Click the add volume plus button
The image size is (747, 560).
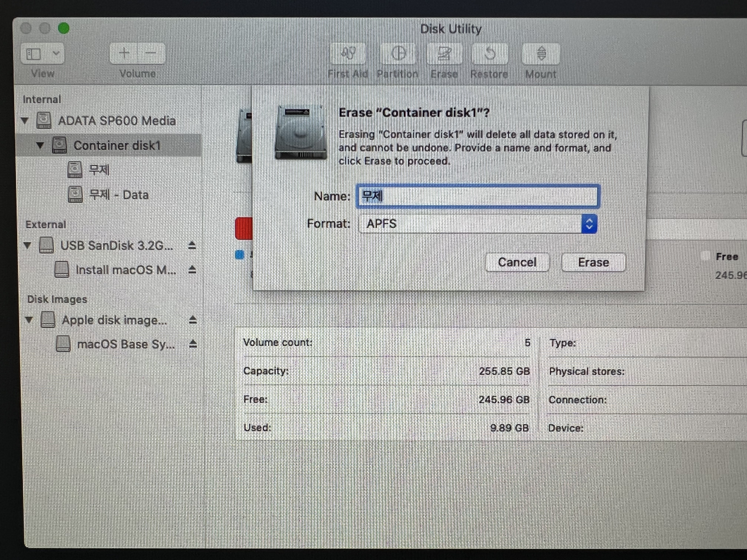124,53
